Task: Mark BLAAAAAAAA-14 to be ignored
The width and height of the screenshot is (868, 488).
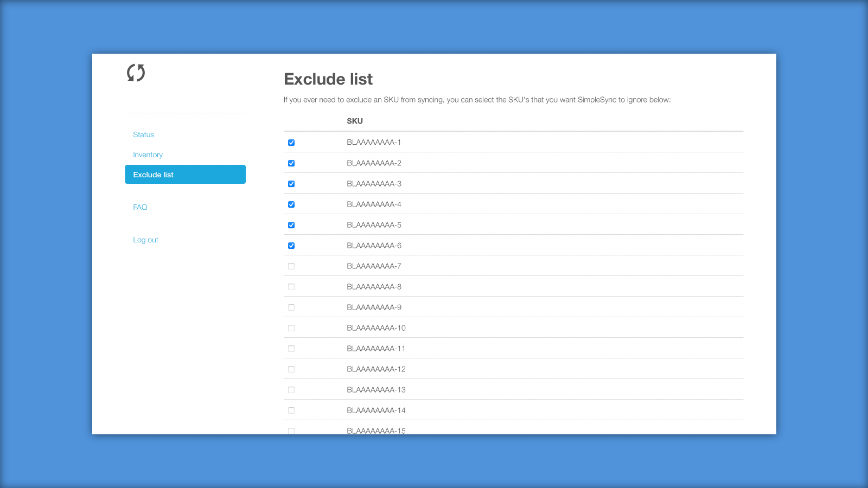Action: [291, 410]
